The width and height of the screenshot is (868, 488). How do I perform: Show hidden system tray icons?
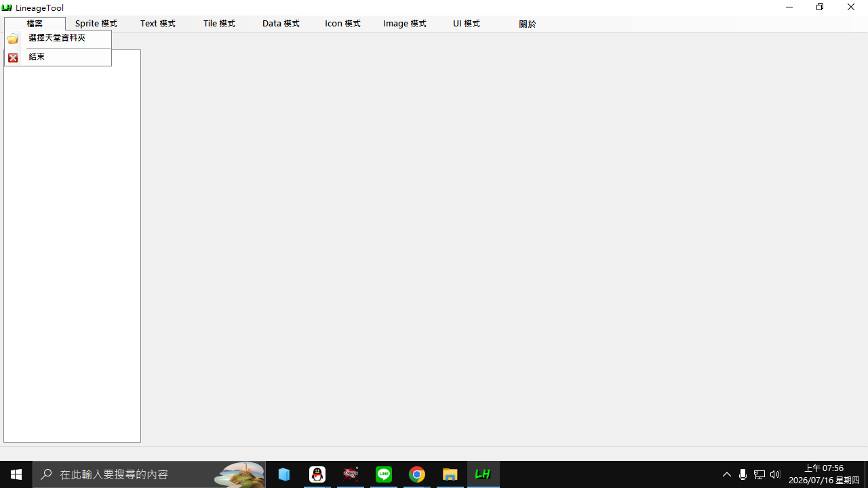click(727, 474)
